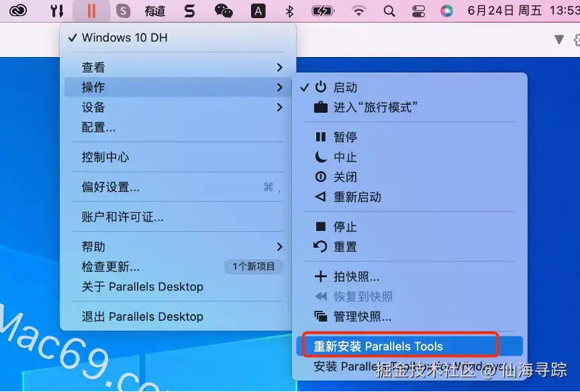
Task: Open 管理快照... snapshot manager
Action: pos(409,317)
